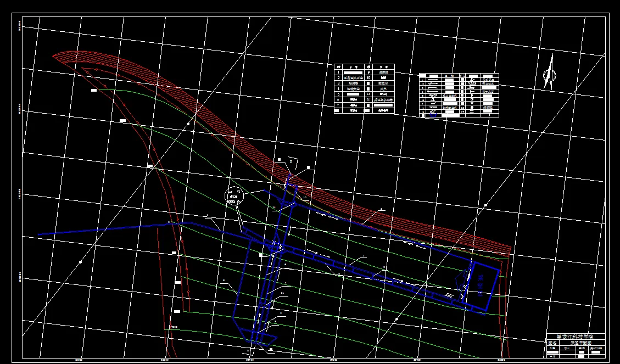This screenshot has height=364, width=620.
Task: Click the north arrow compass symbol
Action: point(549,71)
